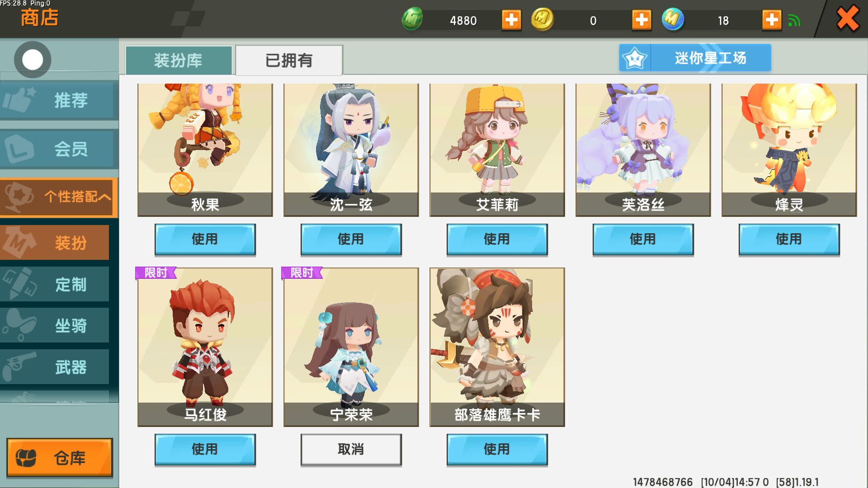Cancel the 宁荣荣 skin with 取消
Viewport: 868px width, 488px height.
[x=351, y=449]
